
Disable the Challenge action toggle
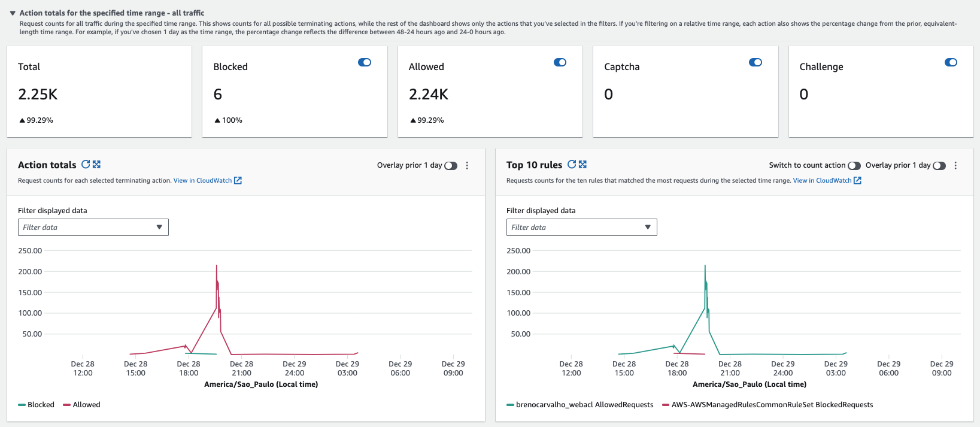click(x=951, y=62)
